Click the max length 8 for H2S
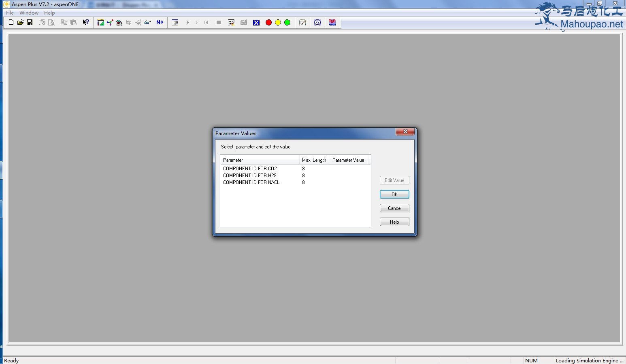This screenshot has height=364, width=626. pos(303,176)
